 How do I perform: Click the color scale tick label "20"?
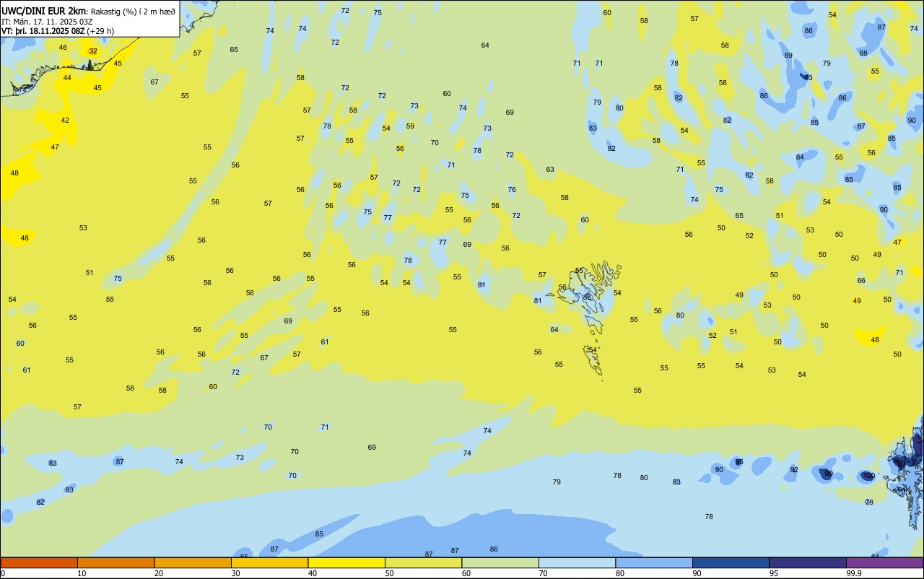159,573
